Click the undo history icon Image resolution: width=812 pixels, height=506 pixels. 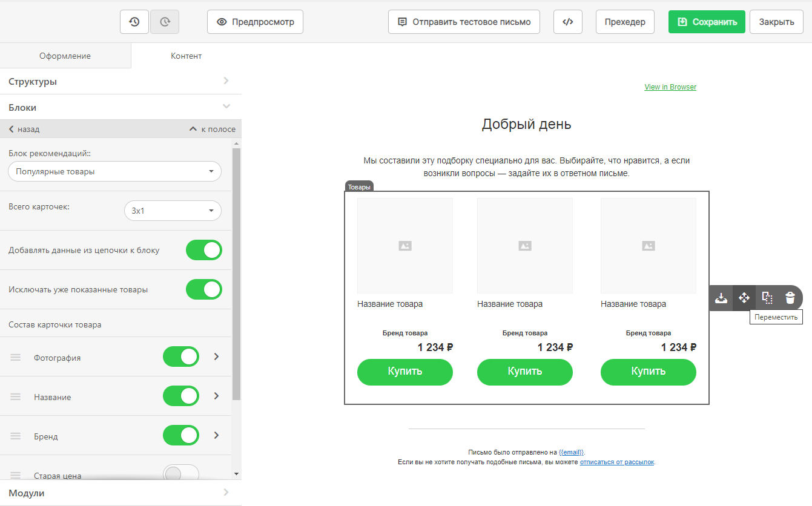pyautogui.click(x=134, y=22)
